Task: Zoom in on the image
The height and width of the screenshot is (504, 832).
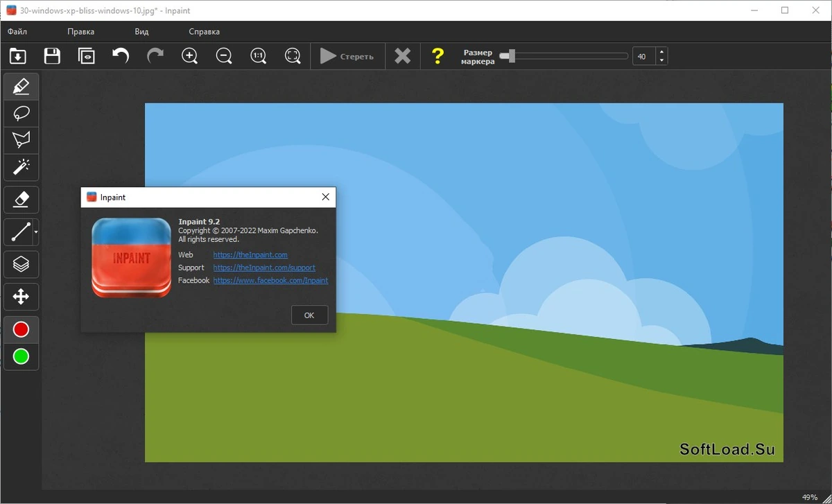Action: point(189,56)
